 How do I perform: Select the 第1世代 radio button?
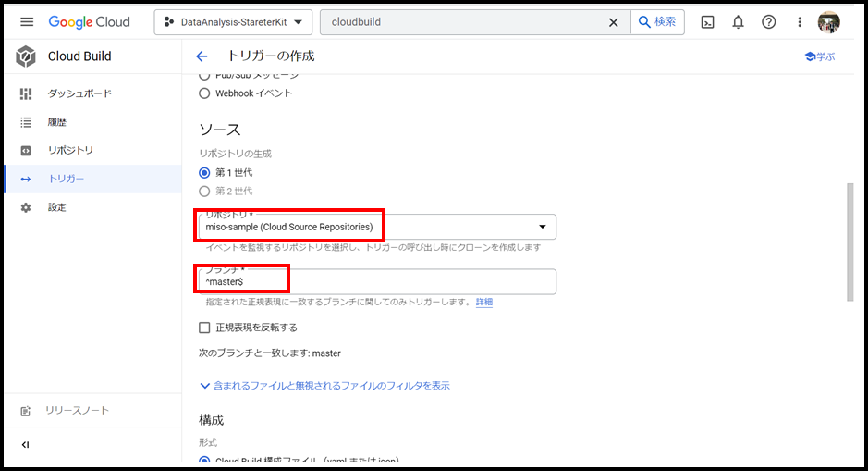(x=205, y=172)
